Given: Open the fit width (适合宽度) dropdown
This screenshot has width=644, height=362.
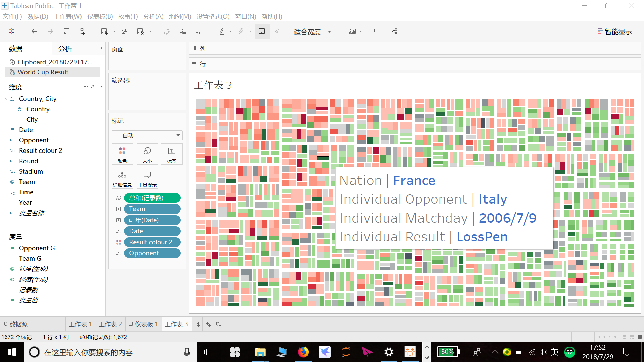Looking at the screenshot, I should [x=329, y=32].
